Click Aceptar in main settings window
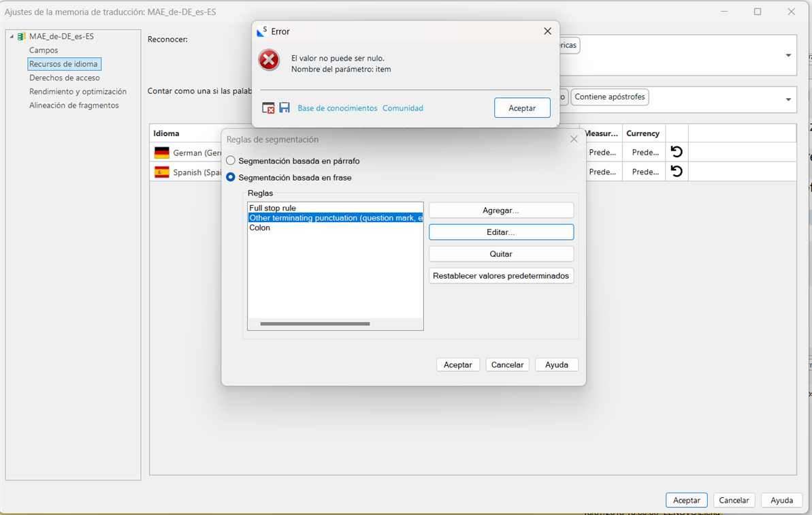Viewport: 812px width, 515px height. [687, 500]
